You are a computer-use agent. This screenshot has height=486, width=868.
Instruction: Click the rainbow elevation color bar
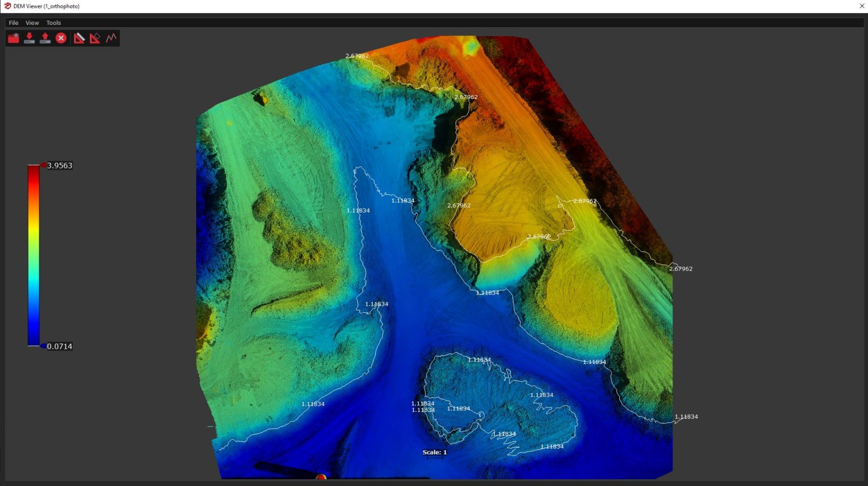[33, 255]
